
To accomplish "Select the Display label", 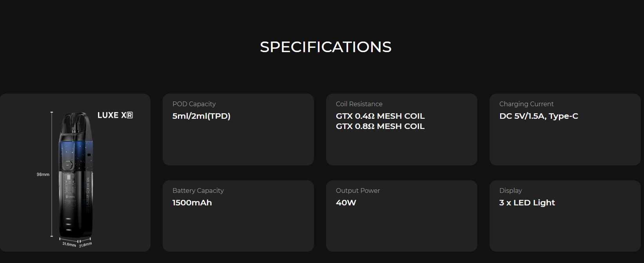I will point(511,190).
